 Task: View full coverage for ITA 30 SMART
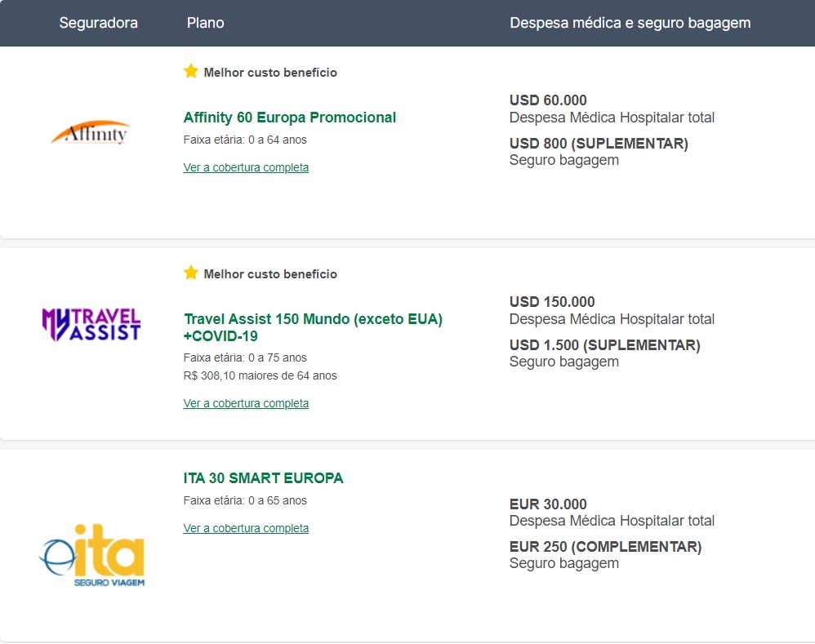point(246,528)
